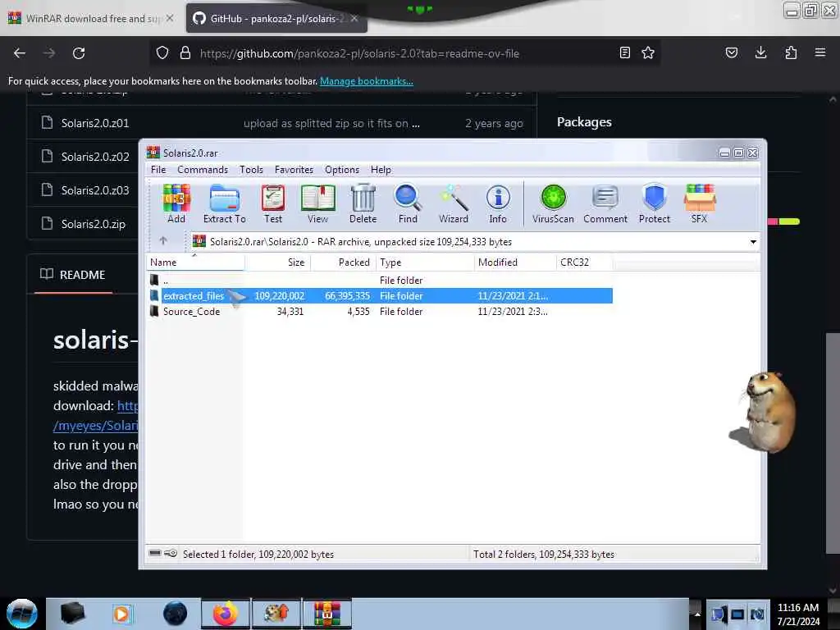The image size is (840, 630).
Task: Click the Extract To toolbar icon
Action: 225,203
